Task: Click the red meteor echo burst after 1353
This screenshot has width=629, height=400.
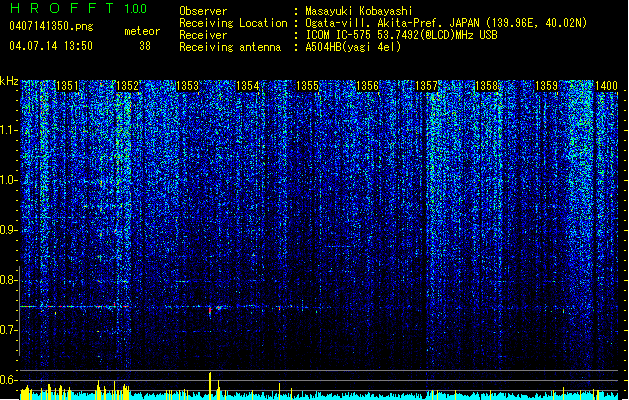Action: (x=210, y=311)
